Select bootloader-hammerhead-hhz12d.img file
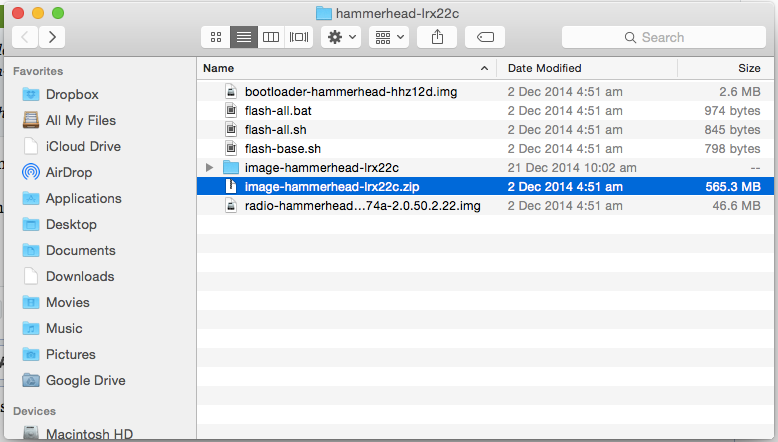This screenshot has height=442, width=778. [350, 91]
